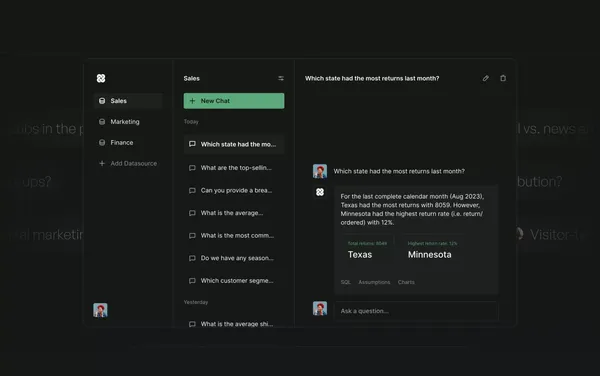Open the filter settings icon next to Sales
Viewport: 600px width, 376px height.
pos(281,78)
